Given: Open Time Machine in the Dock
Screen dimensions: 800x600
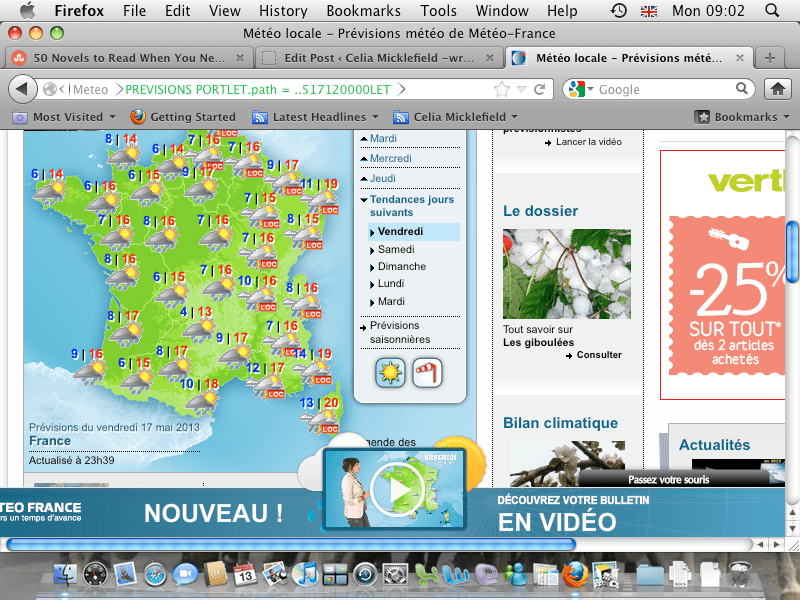Looking at the screenshot, I should click(365, 575).
